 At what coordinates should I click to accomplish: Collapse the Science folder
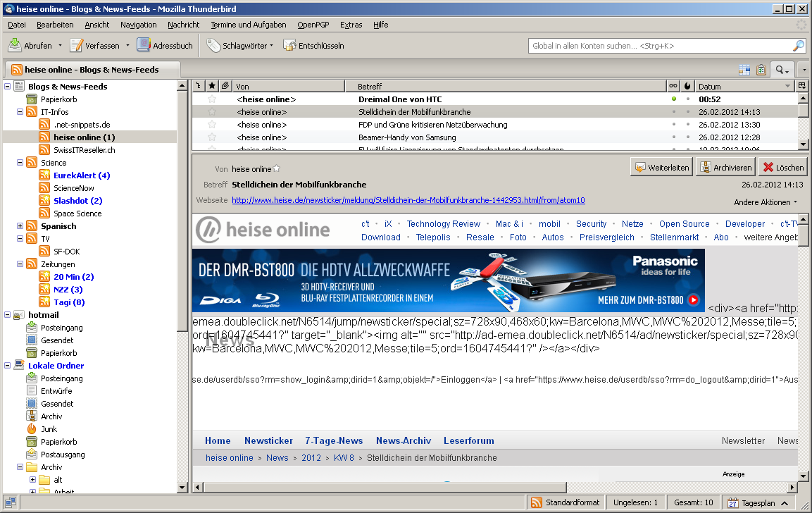(20, 163)
